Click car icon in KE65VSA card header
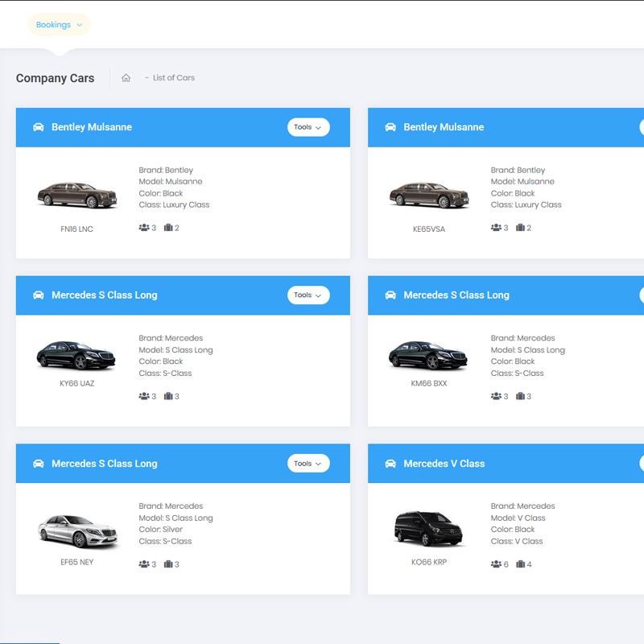 tap(390, 127)
